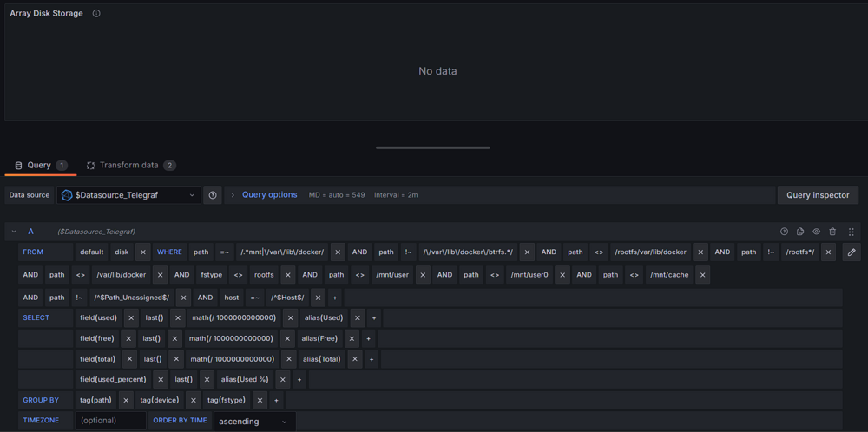This screenshot has height=432, width=868.
Task: Add function to the field(free) row
Action: click(369, 338)
